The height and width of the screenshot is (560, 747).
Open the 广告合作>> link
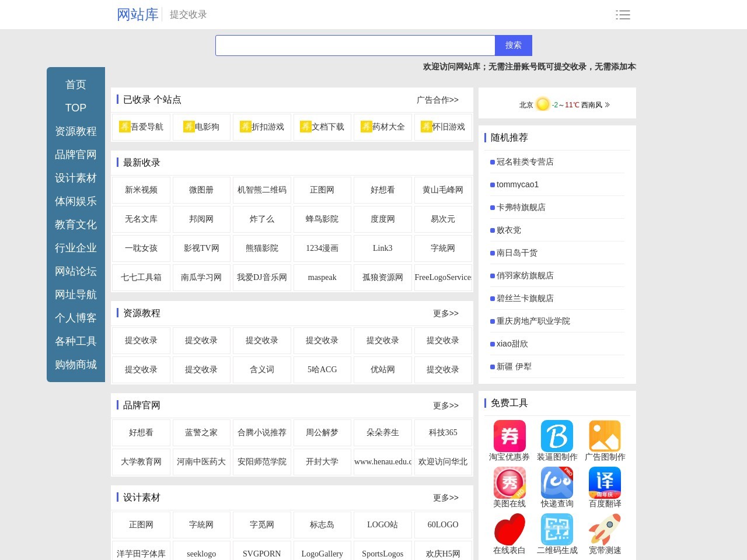tap(437, 100)
